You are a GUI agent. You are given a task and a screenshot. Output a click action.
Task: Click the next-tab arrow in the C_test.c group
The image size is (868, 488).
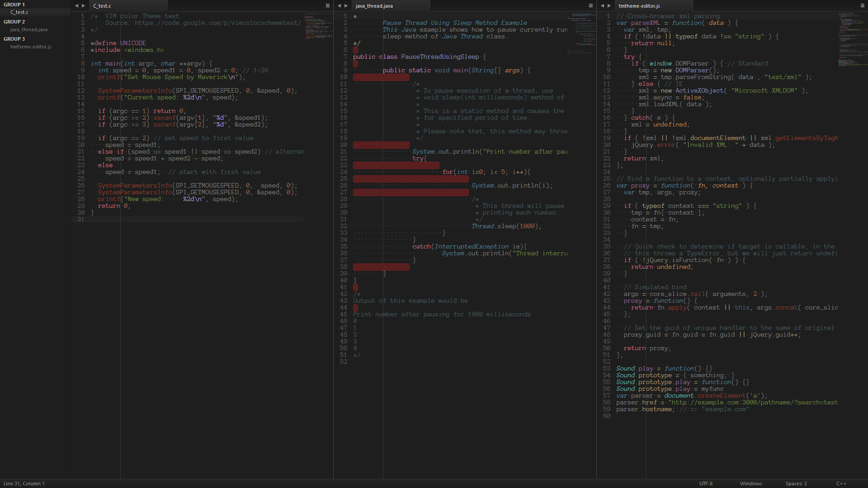83,6
